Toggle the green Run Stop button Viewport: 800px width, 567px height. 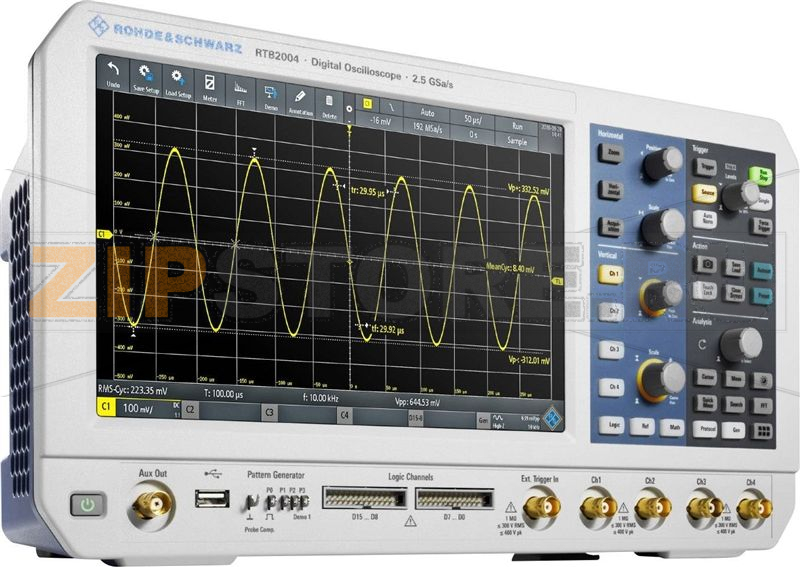point(762,176)
